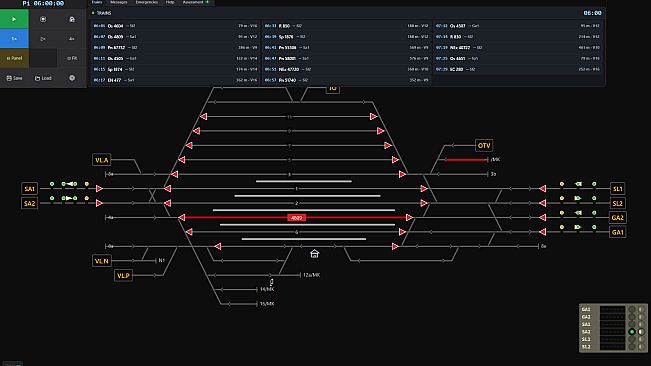This screenshot has width=651, height=366.
Task: Click the left red signal on track 8
Action: [218, 246]
